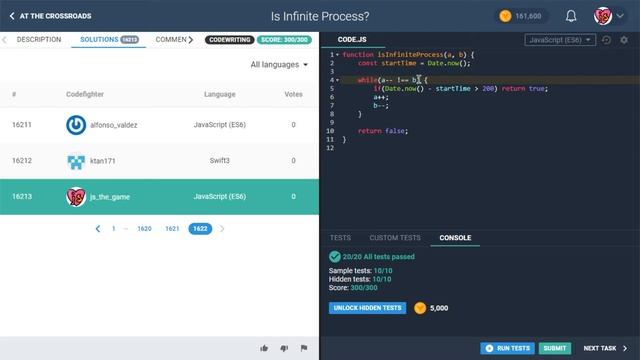Screen dimensions: 640x360
Task: Go to the next task
Action: tap(605, 348)
